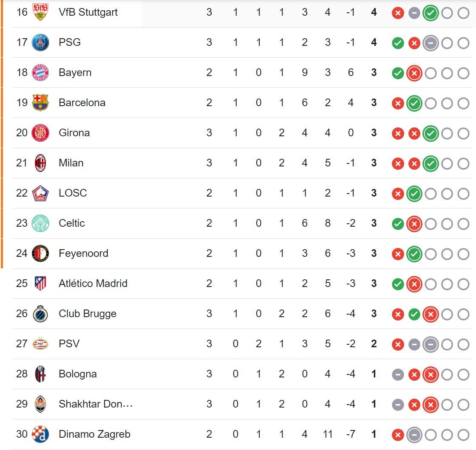Click the Bayern club crest
This screenshot has height=450, width=476.
click(40, 73)
